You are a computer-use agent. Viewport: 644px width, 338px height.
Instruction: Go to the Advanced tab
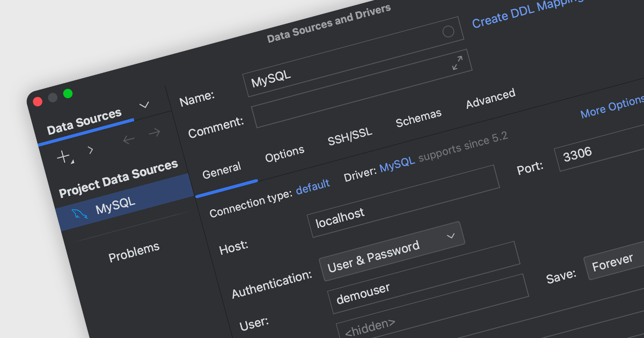(491, 98)
